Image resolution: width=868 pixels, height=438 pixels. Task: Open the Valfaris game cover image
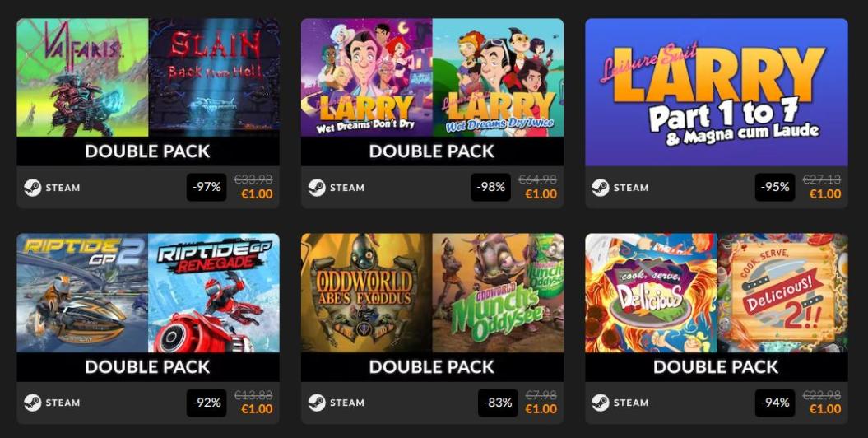[x=82, y=77]
